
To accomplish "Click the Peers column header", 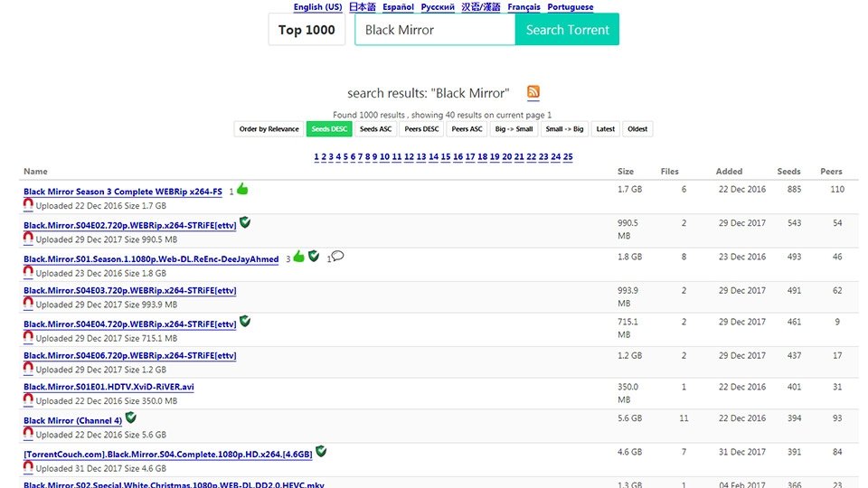I will click(x=831, y=172).
